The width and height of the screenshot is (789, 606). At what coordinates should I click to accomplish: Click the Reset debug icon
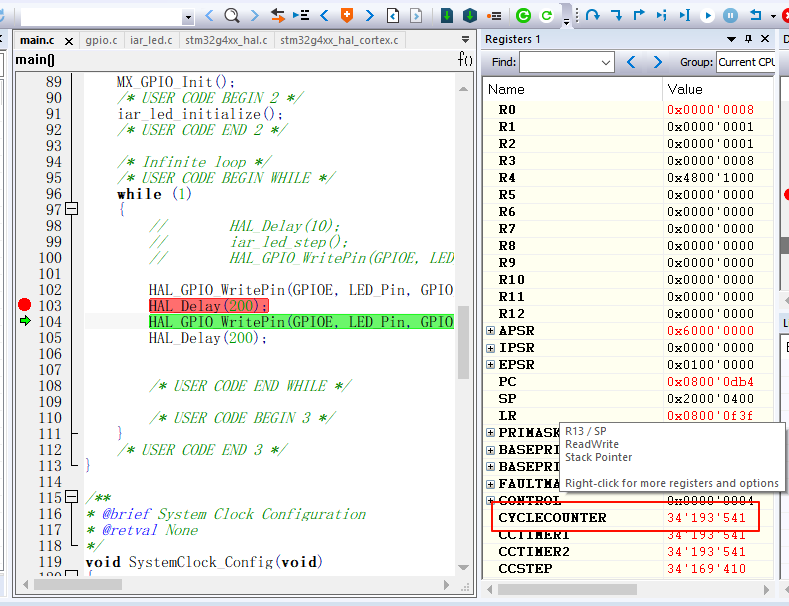pyautogui.click(x=755, y=15)
